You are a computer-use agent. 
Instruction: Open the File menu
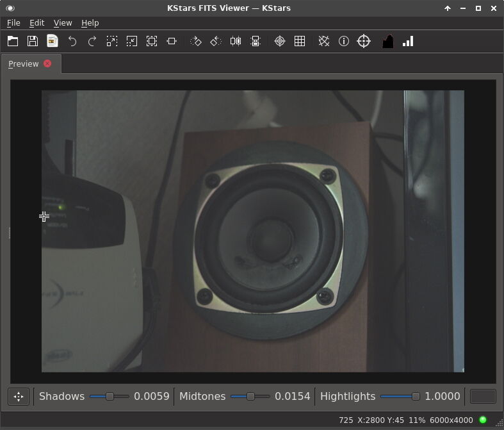(x=13, y=22)
